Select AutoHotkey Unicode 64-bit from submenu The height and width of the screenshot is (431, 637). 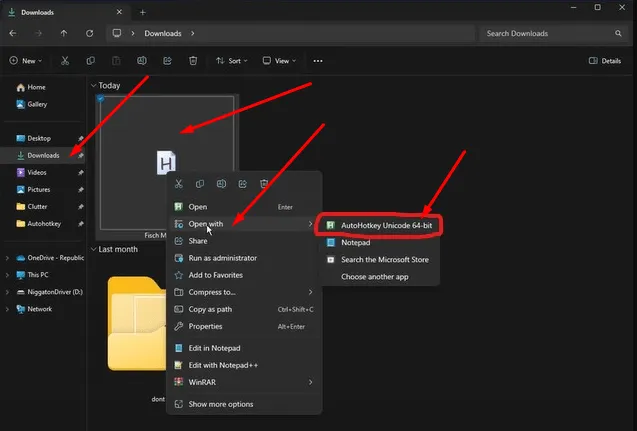point(384,225)
